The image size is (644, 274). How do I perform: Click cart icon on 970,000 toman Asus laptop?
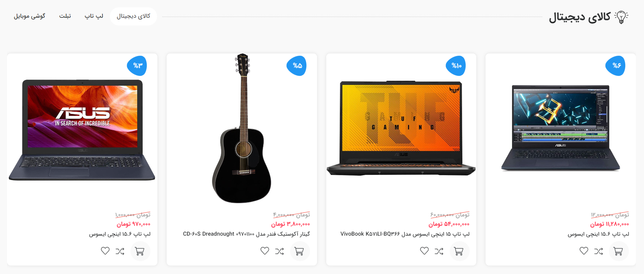click(x=140, y=251)
